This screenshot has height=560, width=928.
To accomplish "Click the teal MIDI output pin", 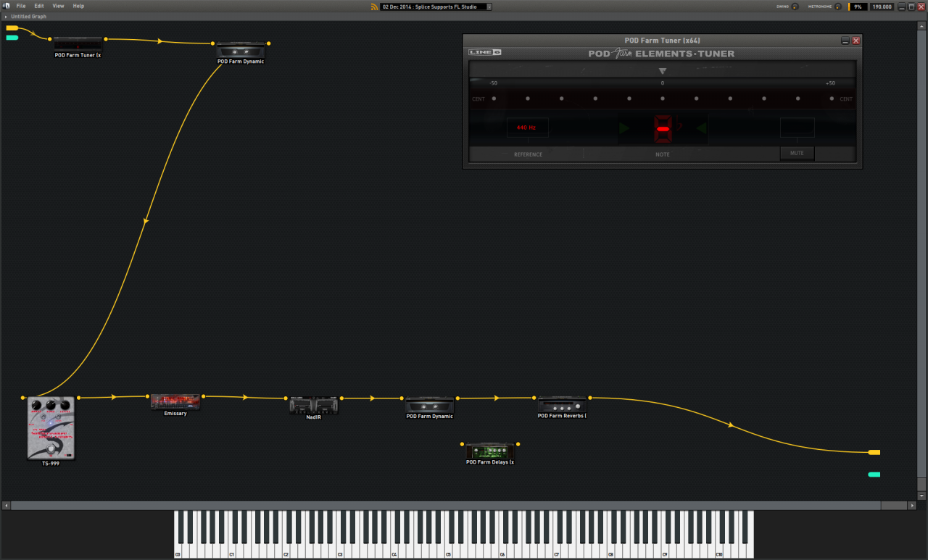I will click(x=874, y=475).
